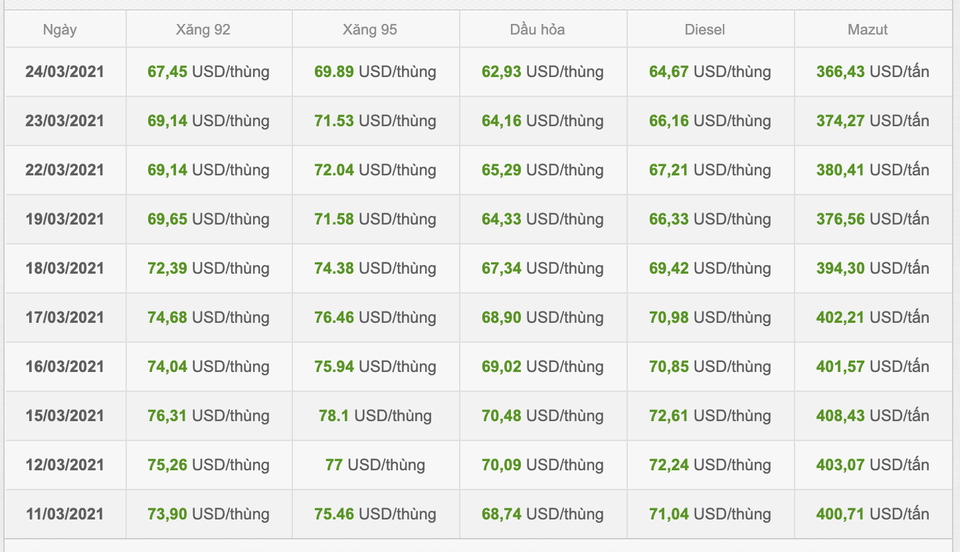960x552 pixels.
Task: Click the 66,33 USD/thùng Diesel cell
Action: [710, 219]
